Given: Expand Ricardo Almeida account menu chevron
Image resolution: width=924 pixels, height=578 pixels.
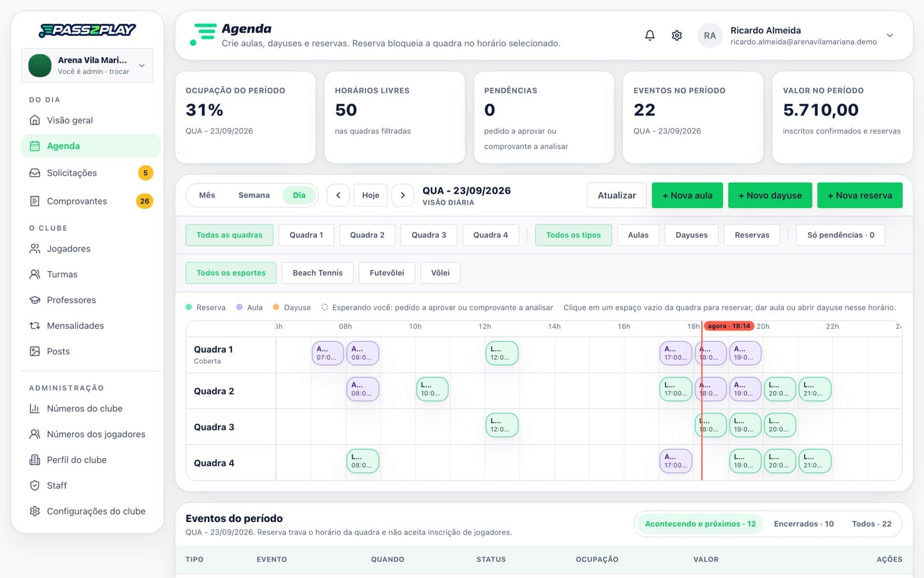Looking at the screenshot, I should pyautogui.click(x=890, y=35).
